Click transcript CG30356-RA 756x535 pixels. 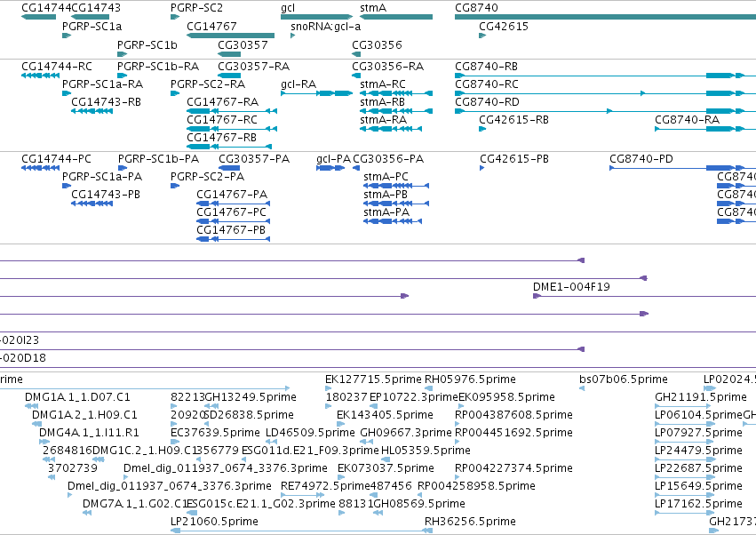pyautogui.click(x=356, y=76)
